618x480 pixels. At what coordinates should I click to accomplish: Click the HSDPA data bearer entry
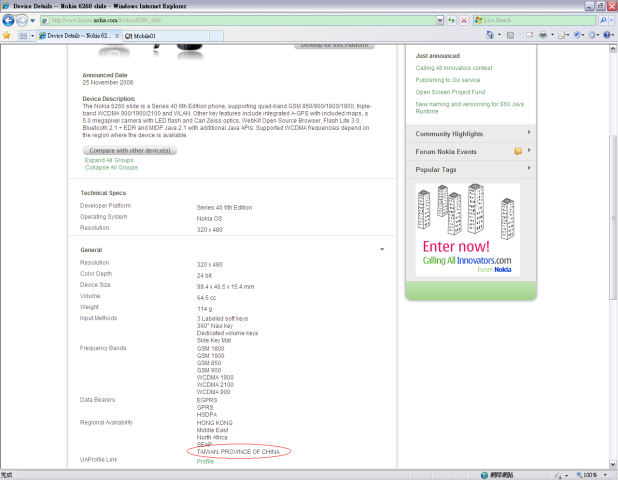(x=207, y=415)
